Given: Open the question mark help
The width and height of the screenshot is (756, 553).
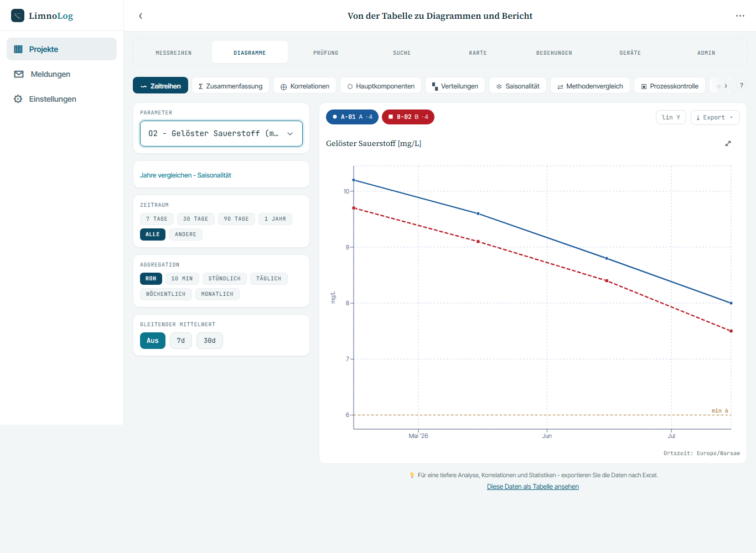Looking at the screenshot, I should 742,86.
